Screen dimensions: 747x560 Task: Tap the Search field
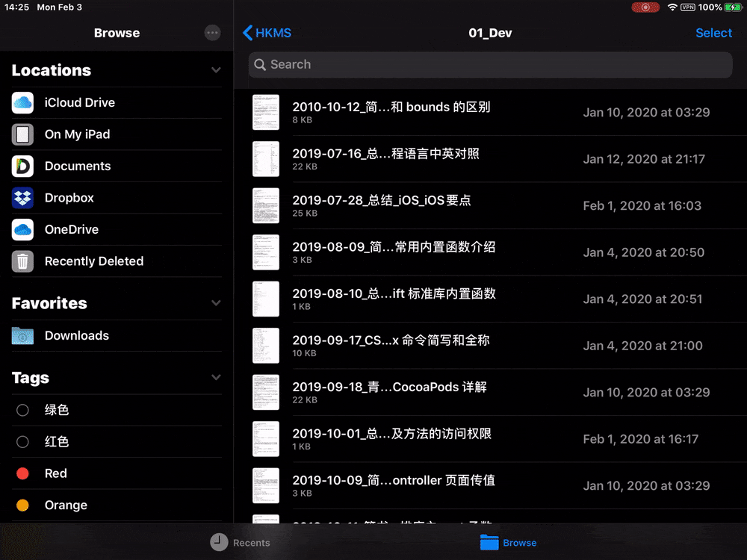click(490, 65)
